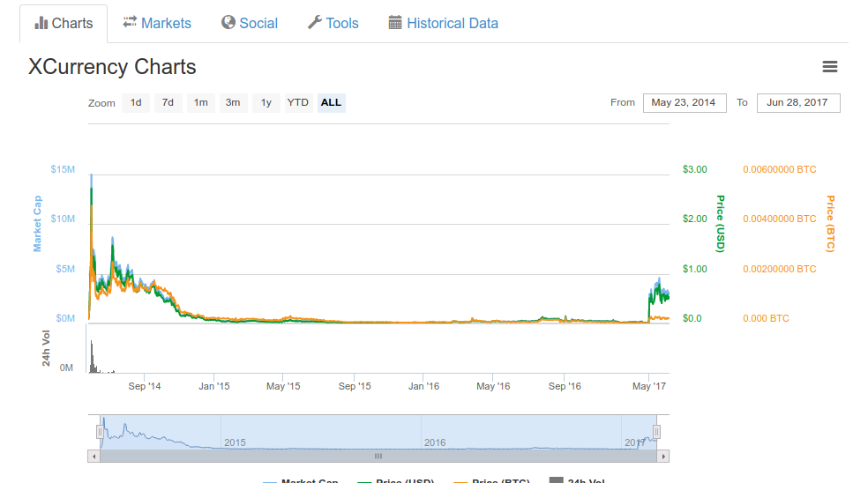The image size is (868, 483).
Task: Toggle the Price (USD) legend series
Action: tap(396, 480)
